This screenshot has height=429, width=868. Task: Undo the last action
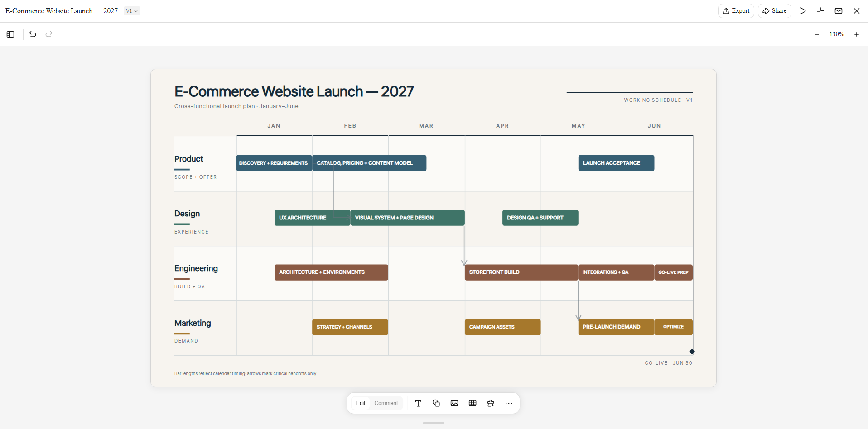point(33,34)
